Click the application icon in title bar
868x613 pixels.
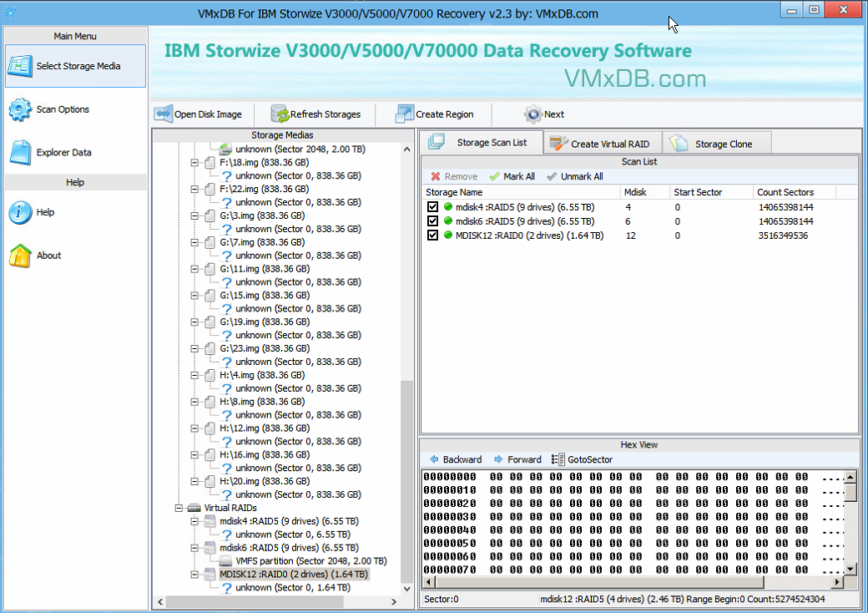pos(11,13)
